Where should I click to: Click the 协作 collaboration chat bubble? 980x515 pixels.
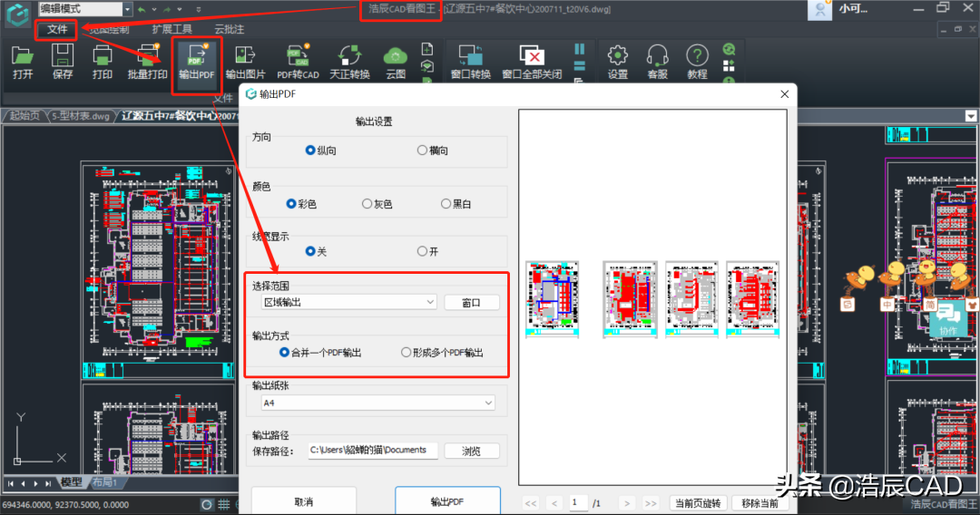pos(948,319)
